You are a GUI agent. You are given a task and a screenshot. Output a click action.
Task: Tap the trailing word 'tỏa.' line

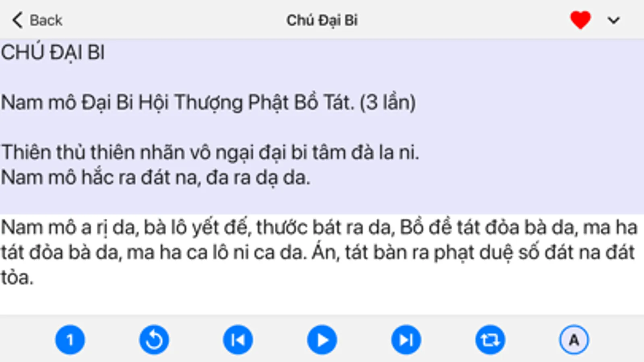pos(17,278)
